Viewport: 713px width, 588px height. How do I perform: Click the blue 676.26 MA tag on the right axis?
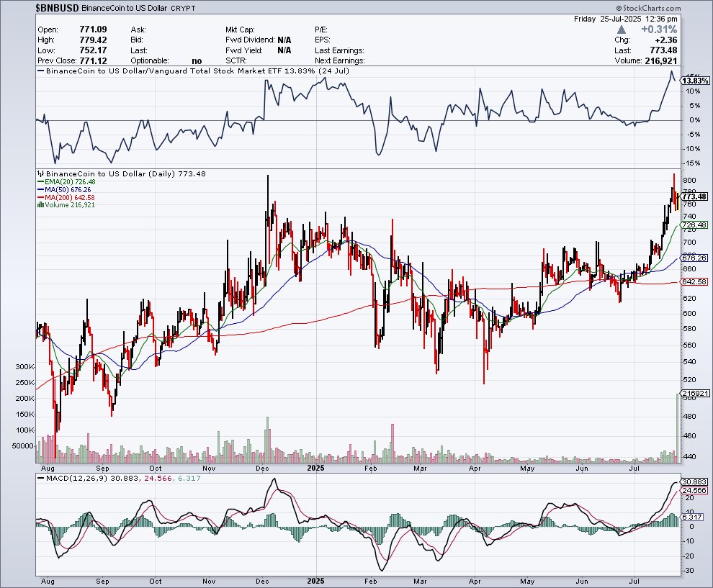pyautogui.click(x=694, y=258)
